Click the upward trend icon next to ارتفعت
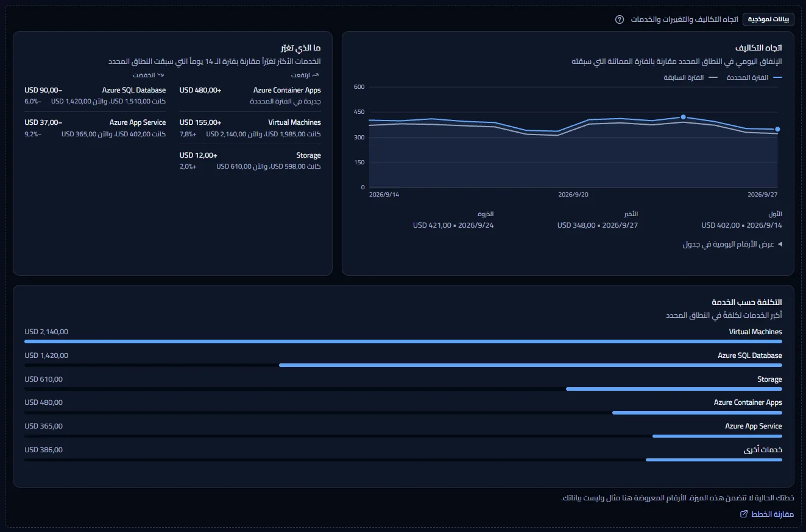 coord(316,75)
